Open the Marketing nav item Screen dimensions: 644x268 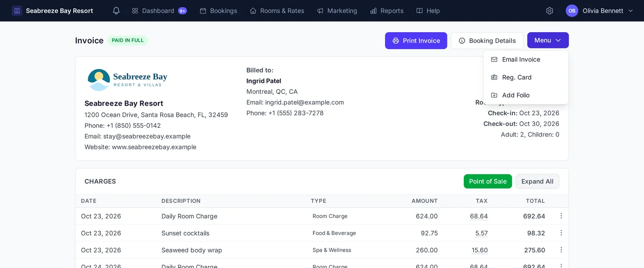coord(337,11)
